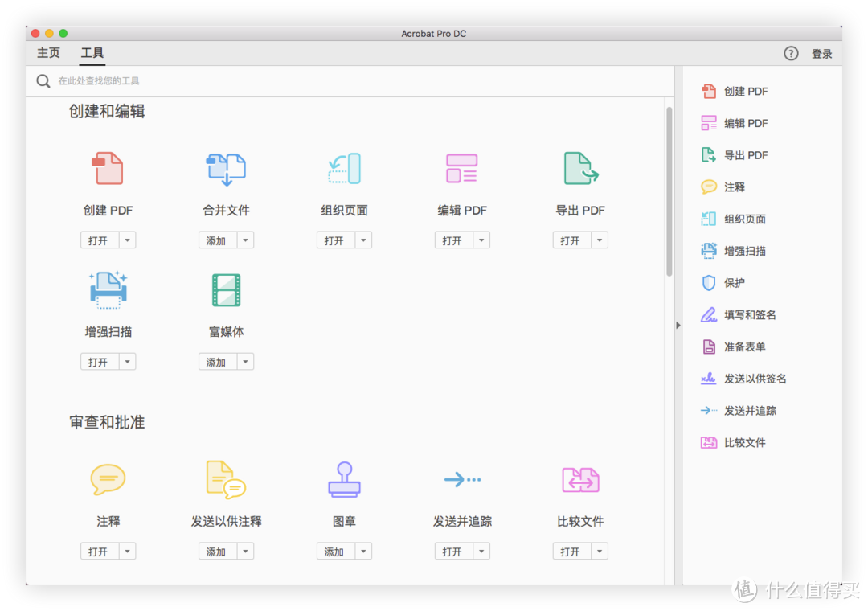
Task: Select 组织页面 in the right sidebar
Action: pos(734,219)
